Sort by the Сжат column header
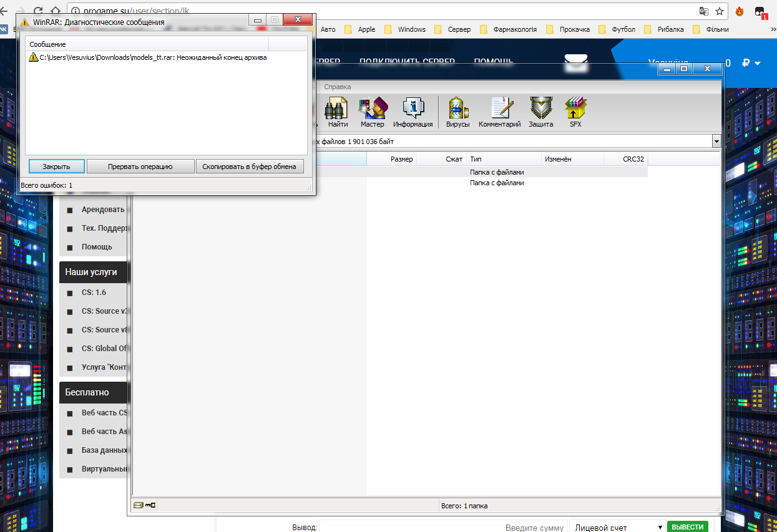777x532 pixels. pyautogui.click(x=441, y=159)
